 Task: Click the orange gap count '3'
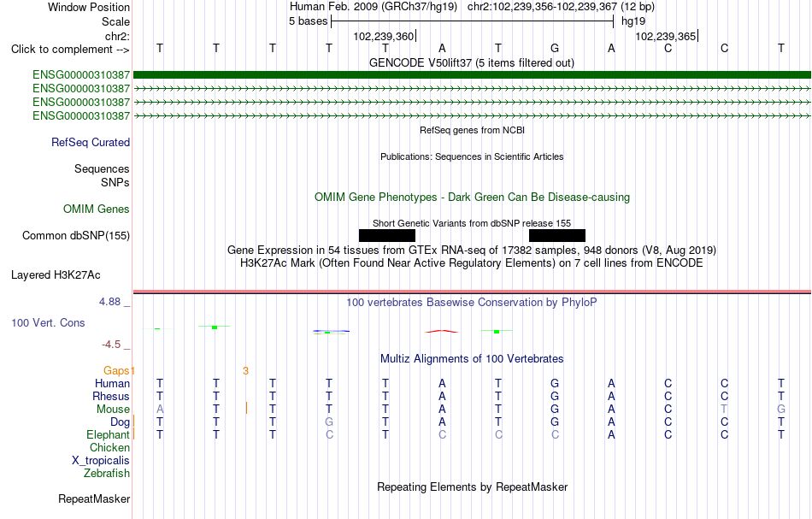click(x=245, y=371)
